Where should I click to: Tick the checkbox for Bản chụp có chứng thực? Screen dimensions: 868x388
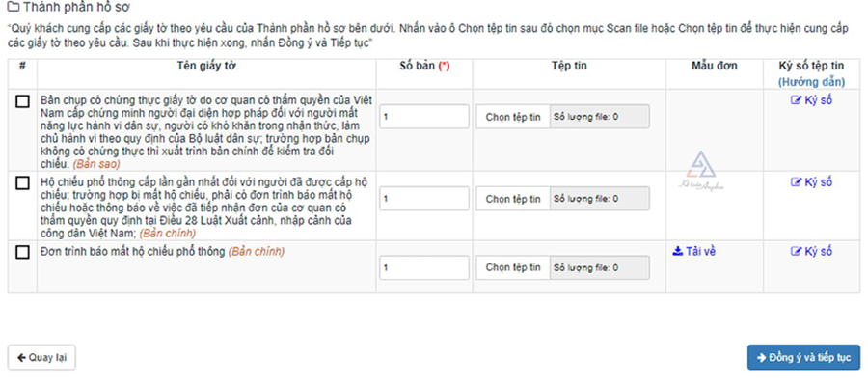[x=22, y=101]
